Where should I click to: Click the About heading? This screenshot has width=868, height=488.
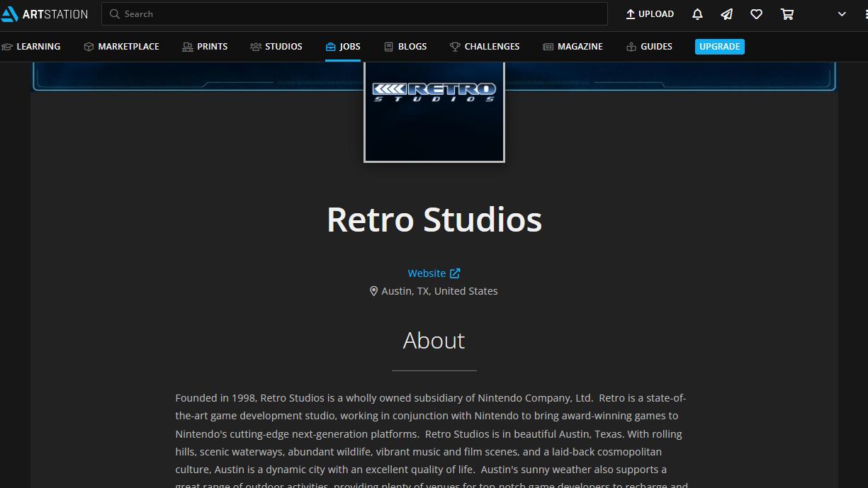(x=434, y=341)
